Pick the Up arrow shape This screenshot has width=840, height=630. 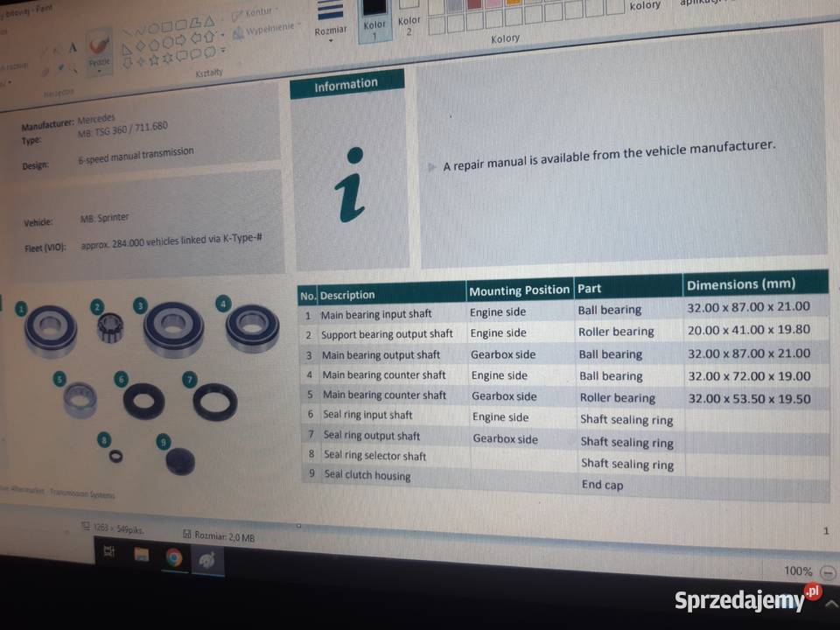click(x=209, y=37)
